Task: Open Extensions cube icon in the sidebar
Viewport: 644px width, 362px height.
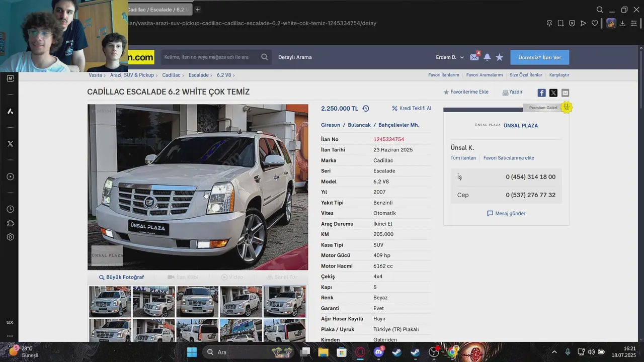Action: click(x=10, y=223)
